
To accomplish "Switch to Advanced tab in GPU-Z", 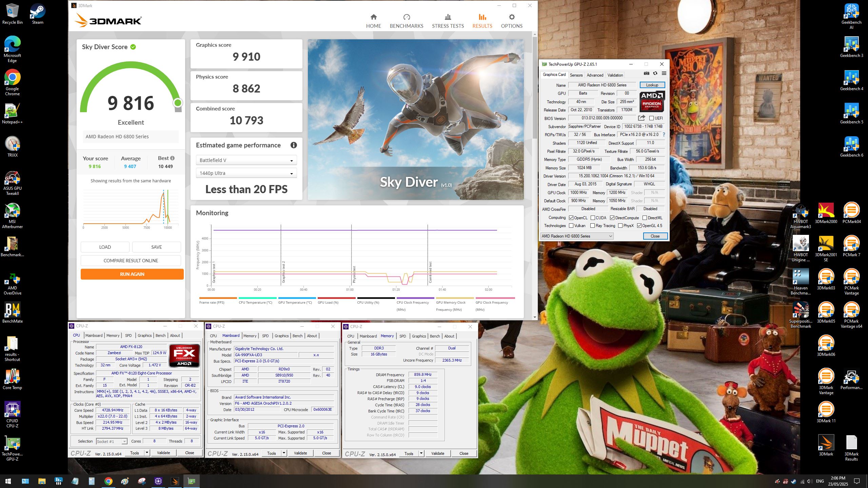I will click(595, 75).
